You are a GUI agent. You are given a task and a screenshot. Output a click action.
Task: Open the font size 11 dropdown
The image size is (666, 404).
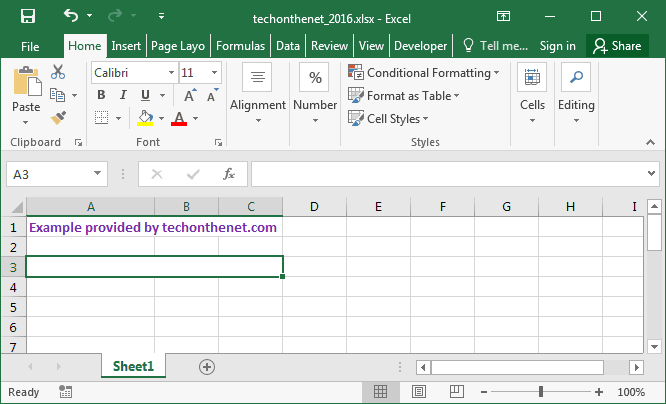pyautogui.click(x=214, y=73)
